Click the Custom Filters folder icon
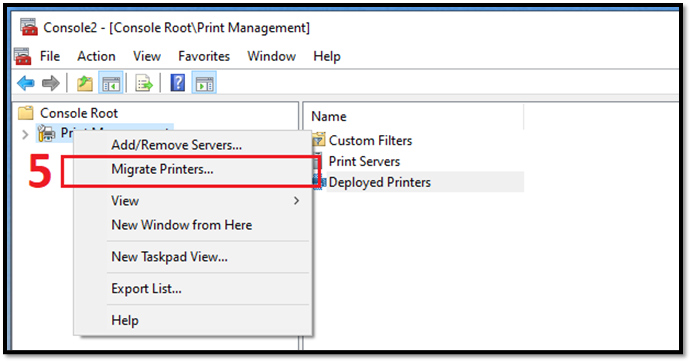 coord(319,140)
